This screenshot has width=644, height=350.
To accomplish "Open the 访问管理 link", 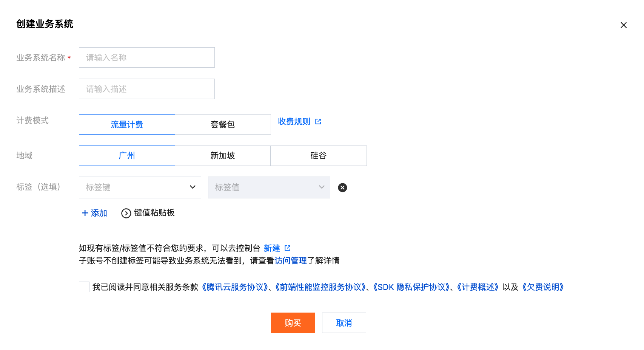I will [291, 260].
